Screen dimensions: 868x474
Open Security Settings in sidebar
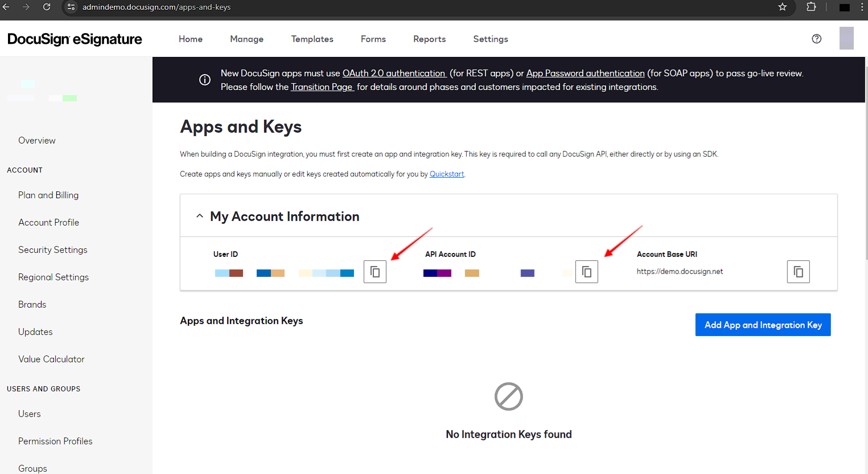(x=53, y=250)
